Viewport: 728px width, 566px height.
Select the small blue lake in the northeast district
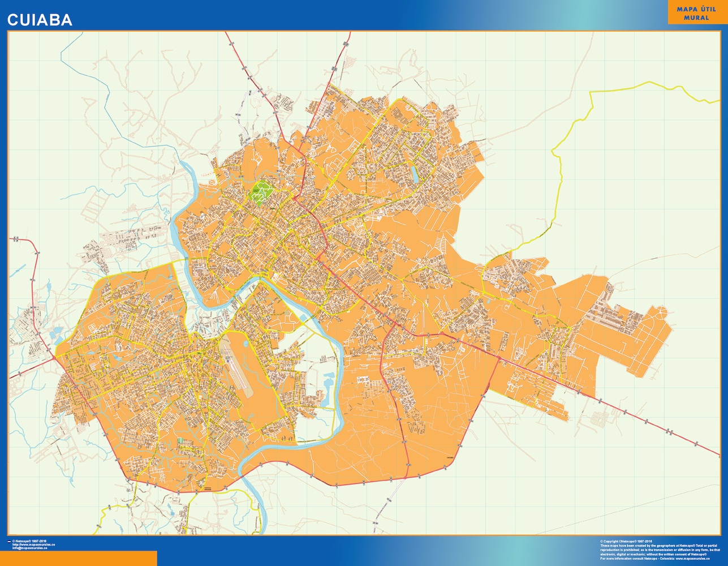[415, 173]
